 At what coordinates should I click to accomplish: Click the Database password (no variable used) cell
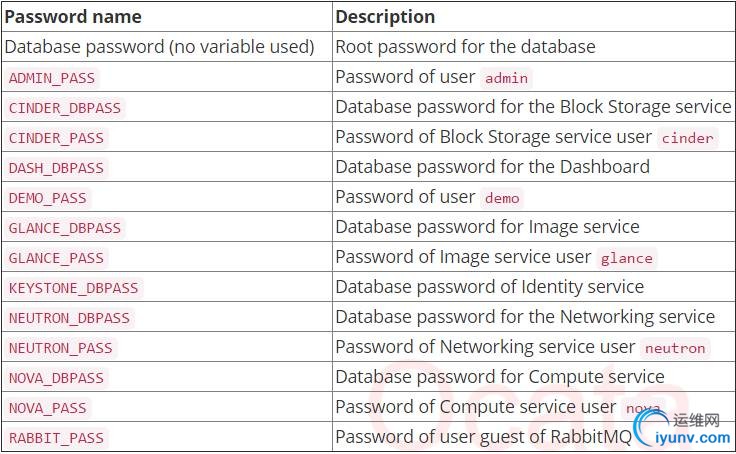tap(159, 47)
